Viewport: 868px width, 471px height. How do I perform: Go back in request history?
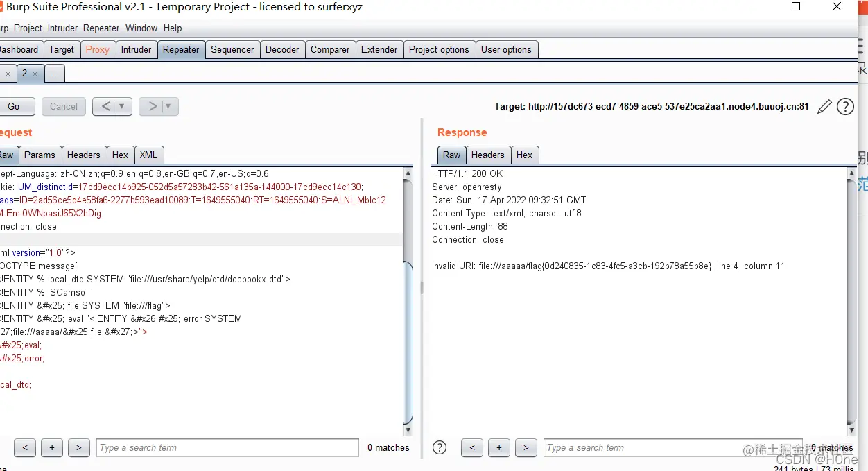click(106, 106)
